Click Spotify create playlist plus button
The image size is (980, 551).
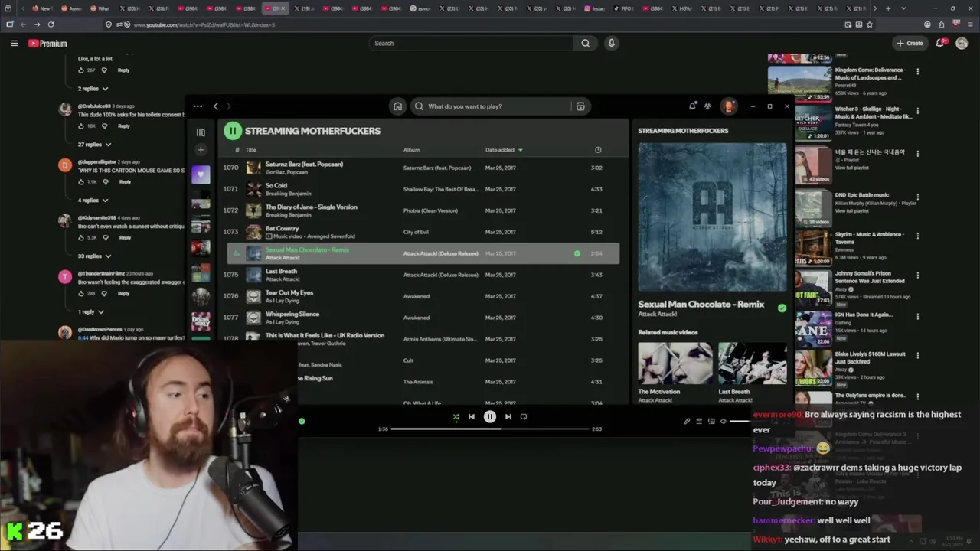201,150
